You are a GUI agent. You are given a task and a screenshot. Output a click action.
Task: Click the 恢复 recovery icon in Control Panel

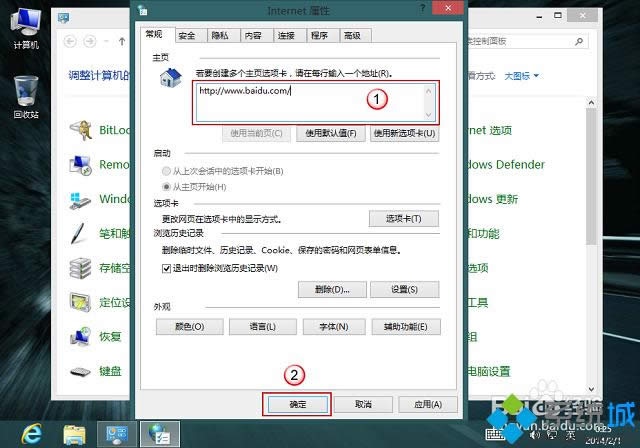tap(80, 337)
